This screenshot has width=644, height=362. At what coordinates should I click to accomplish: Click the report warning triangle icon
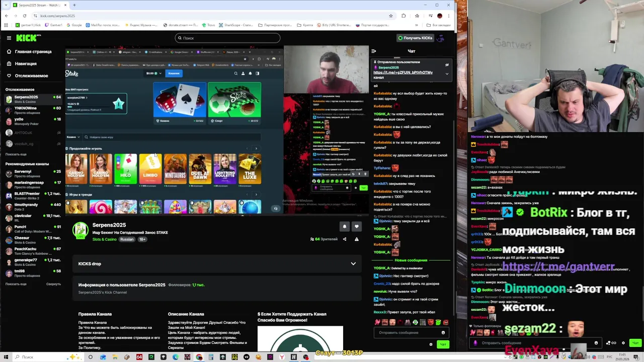point(357,239)
